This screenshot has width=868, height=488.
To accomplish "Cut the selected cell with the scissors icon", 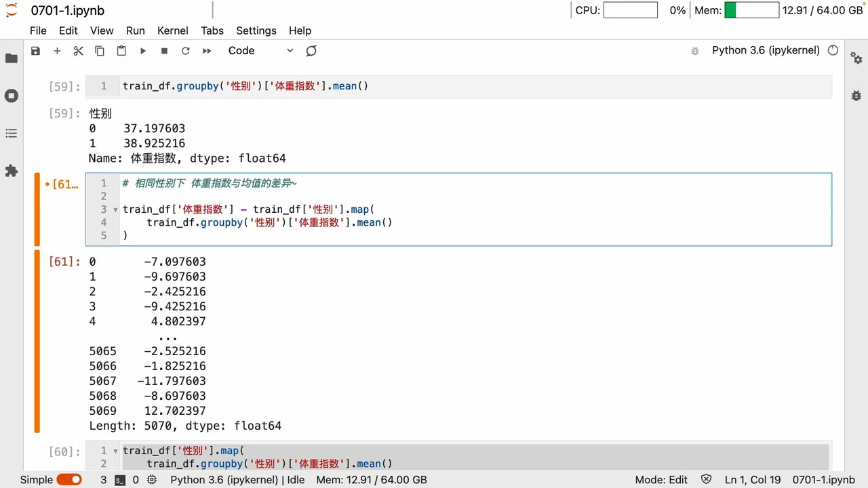I will tap(78, 51).
